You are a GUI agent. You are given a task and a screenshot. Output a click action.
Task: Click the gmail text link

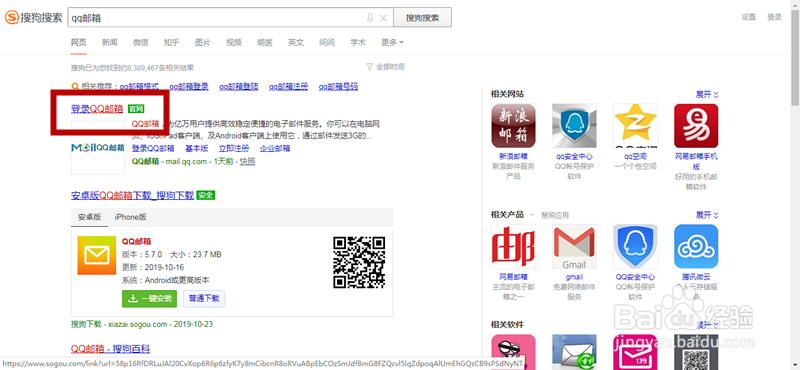pos(574,277)
